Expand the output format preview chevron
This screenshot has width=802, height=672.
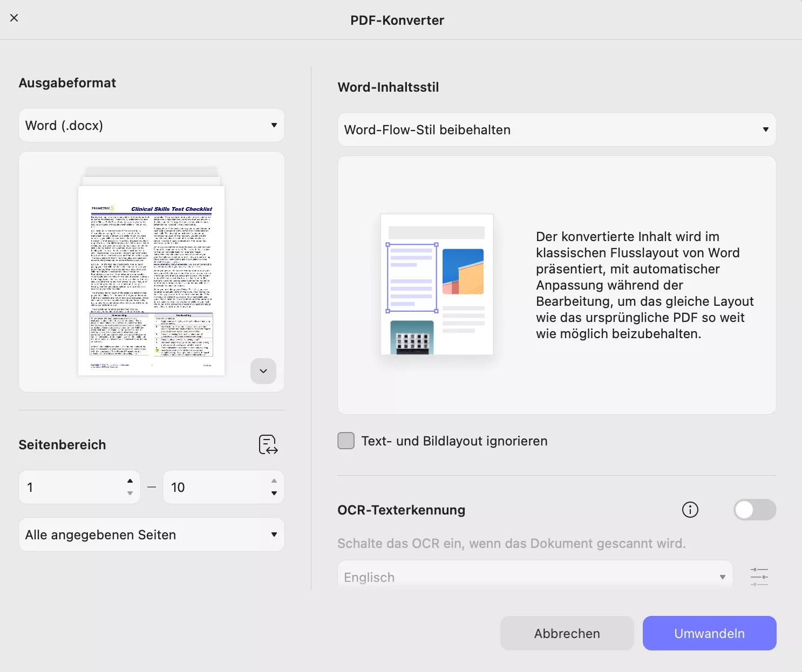click(263, 371)
